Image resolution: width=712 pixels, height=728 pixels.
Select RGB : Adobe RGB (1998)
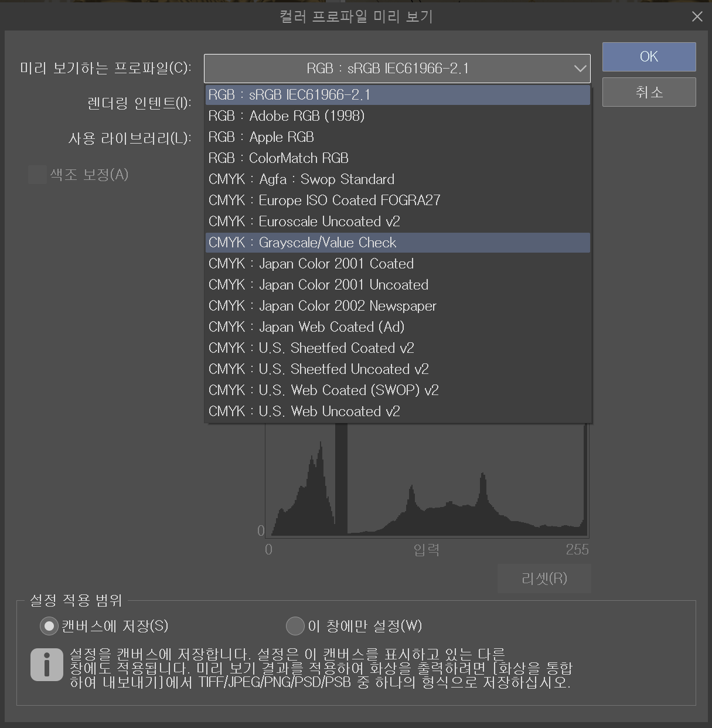click(397, 116)
